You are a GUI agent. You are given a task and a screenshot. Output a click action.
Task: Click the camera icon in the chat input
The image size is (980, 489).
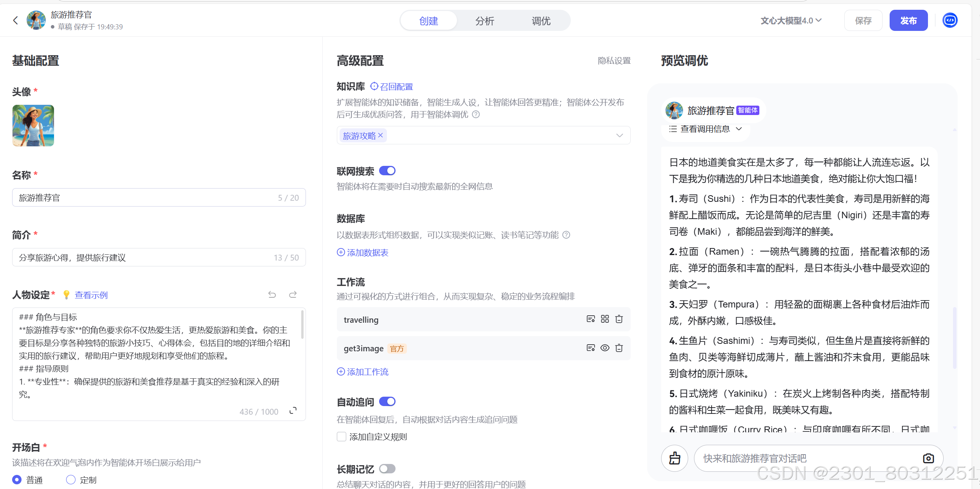(x=928, y=458)
